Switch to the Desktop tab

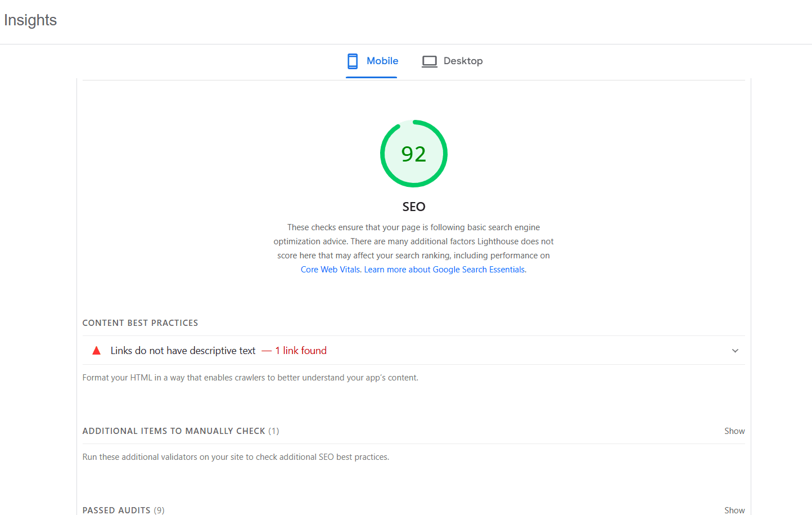[x=452, y=61]
